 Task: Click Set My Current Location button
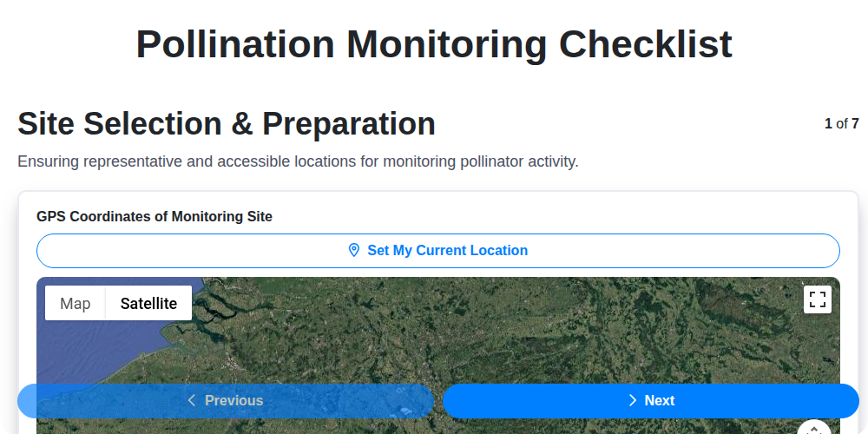pos(437,251)
